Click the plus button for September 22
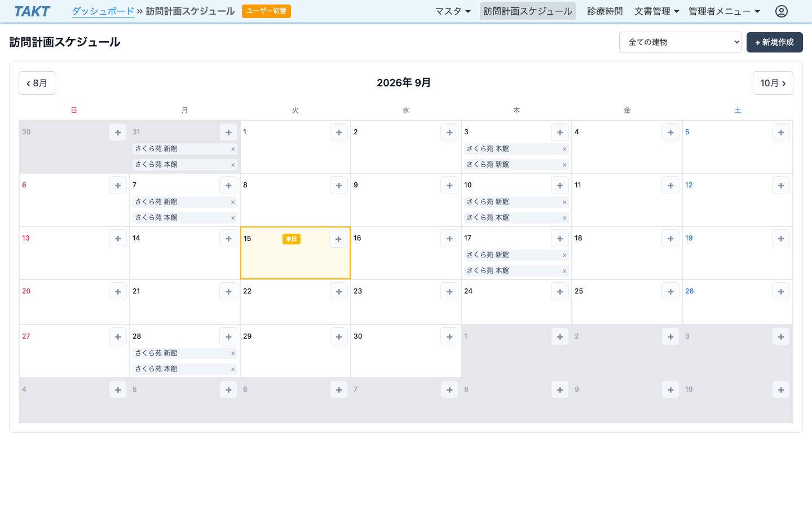 point(339,291)
